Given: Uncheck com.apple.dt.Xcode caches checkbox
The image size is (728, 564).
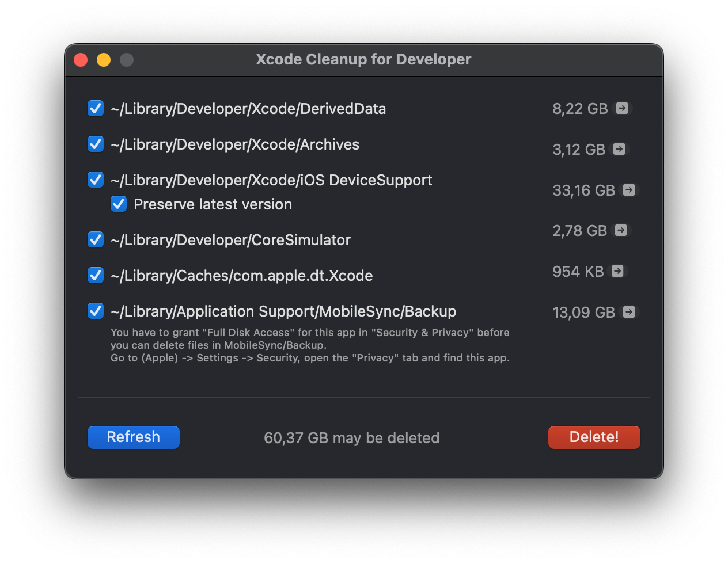Looking at the screenshot, I should [96, 275].
